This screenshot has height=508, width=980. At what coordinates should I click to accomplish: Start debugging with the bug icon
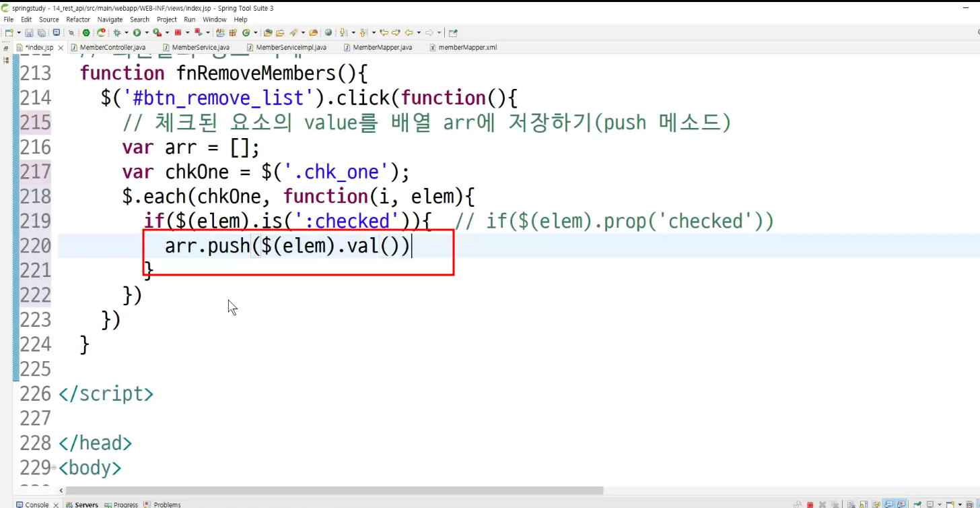coord(117,32)
